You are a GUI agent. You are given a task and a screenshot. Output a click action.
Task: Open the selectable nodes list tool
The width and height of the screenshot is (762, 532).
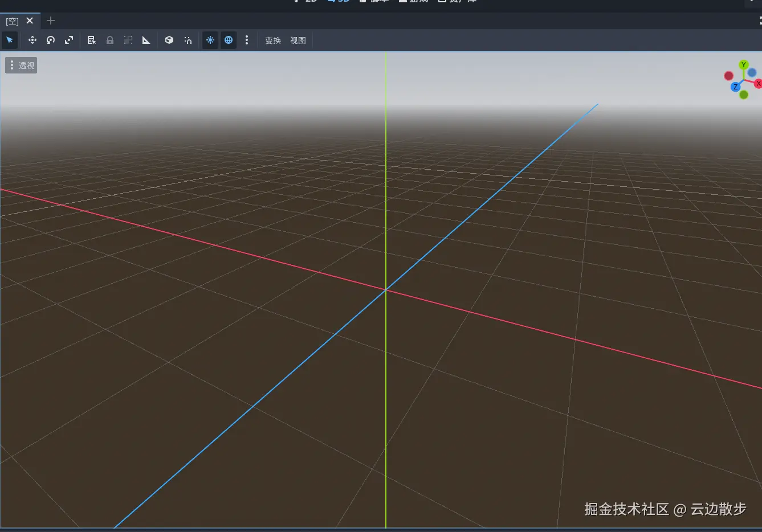tap(91, 40)
